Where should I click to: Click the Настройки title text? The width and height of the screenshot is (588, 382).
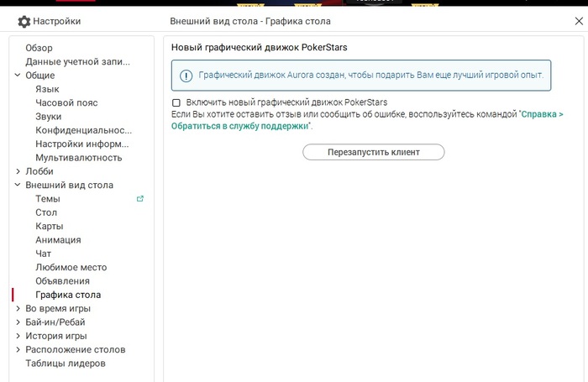(57, 21)
